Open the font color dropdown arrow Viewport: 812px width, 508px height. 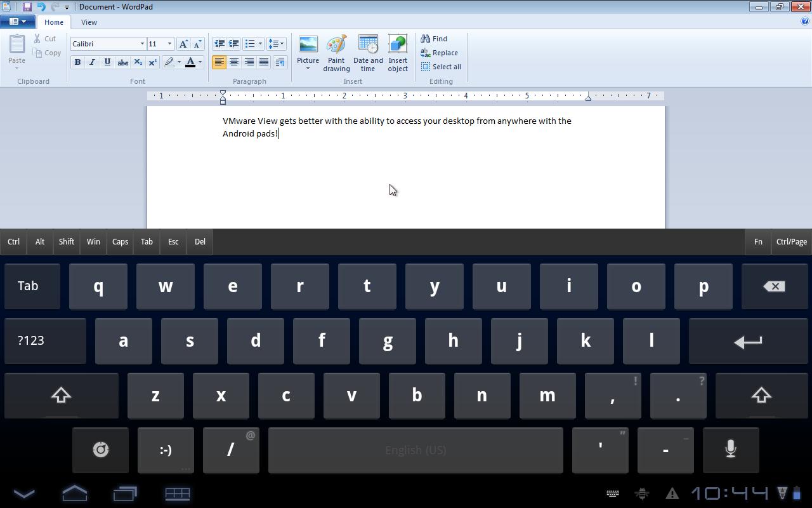200,62
